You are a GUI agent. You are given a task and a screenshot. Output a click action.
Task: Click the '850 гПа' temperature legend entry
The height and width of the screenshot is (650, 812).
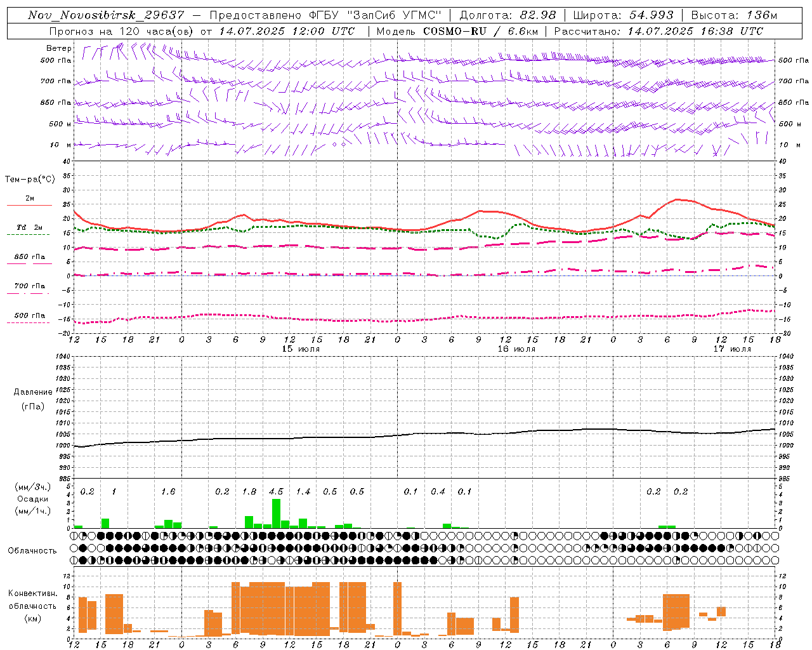point(29,257)
